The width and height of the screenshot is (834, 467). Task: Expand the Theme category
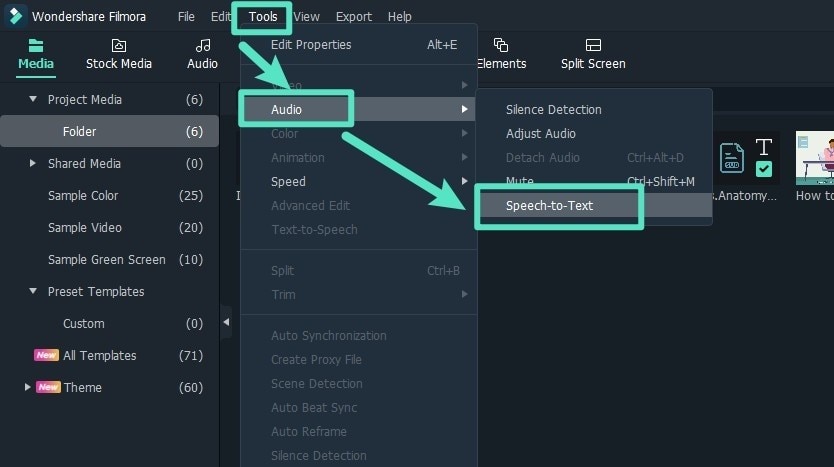pyautogui.click(x=27, y=387)
